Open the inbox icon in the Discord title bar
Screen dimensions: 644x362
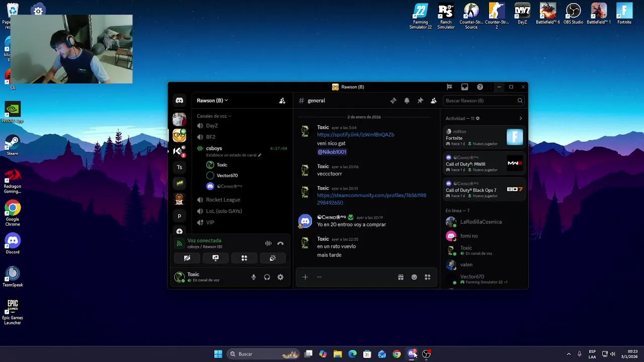[465, 87]
